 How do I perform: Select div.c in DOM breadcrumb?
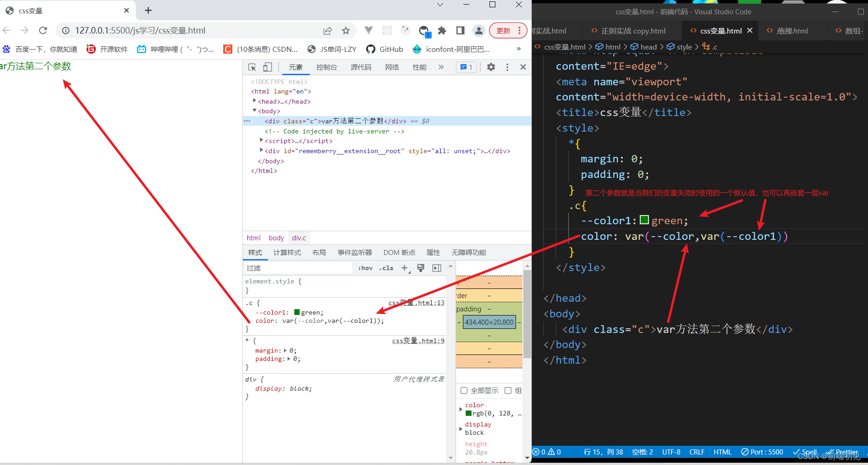[x=299, y=238]
